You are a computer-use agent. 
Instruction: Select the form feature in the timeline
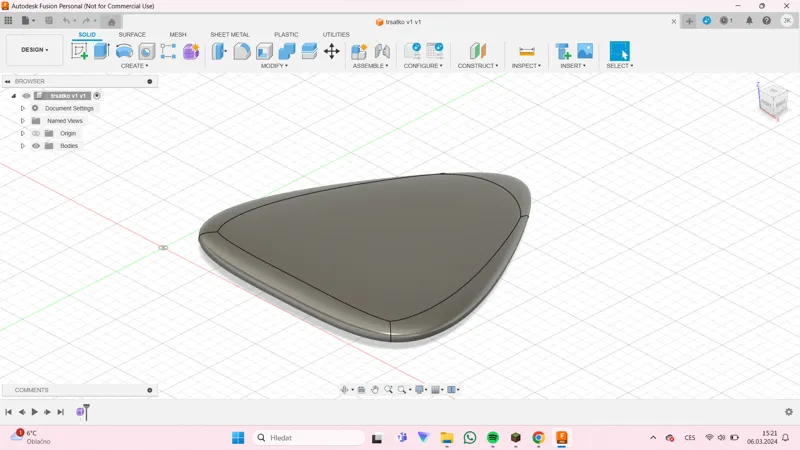pyautogui.click(x=81, y=412)
